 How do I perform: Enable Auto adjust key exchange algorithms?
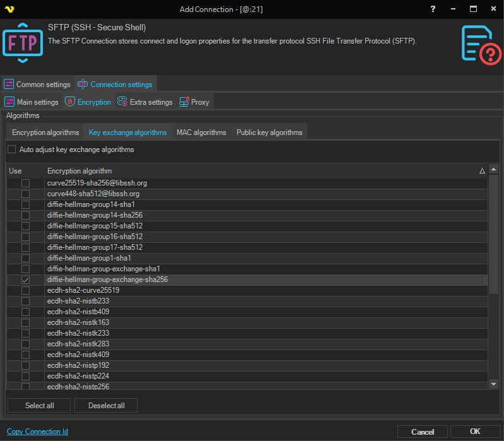pos(12,150)
